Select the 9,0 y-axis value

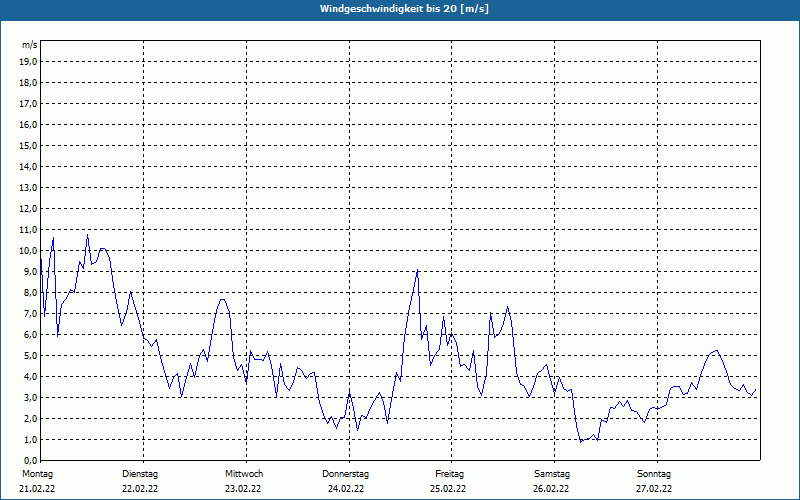click(x=31, y=271)
